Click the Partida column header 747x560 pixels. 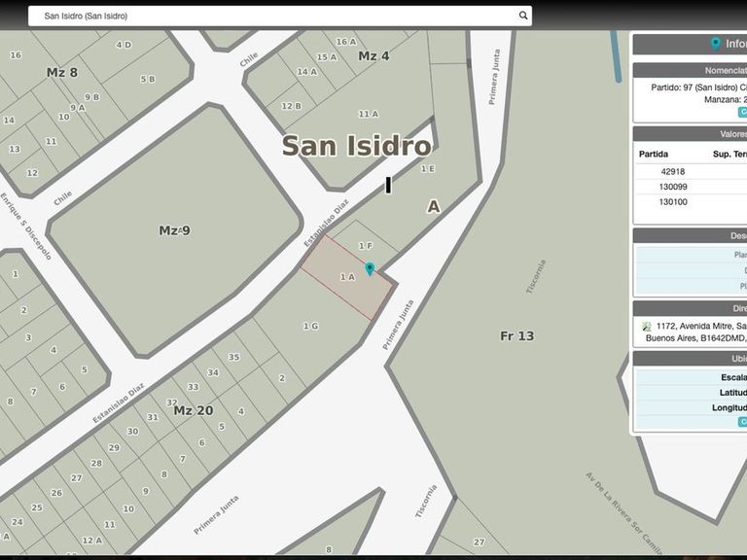(x=654, y=154)
